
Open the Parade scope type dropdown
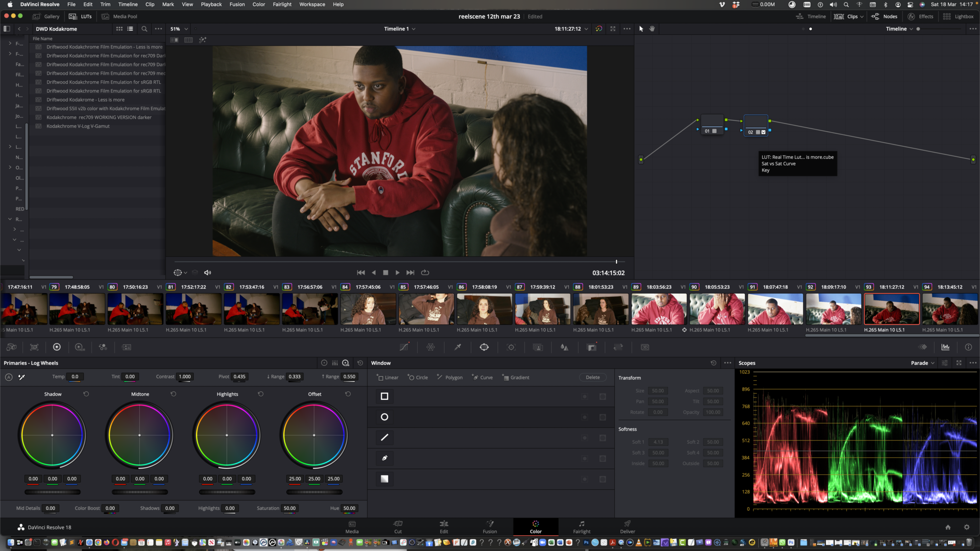(x=923, y=363)
